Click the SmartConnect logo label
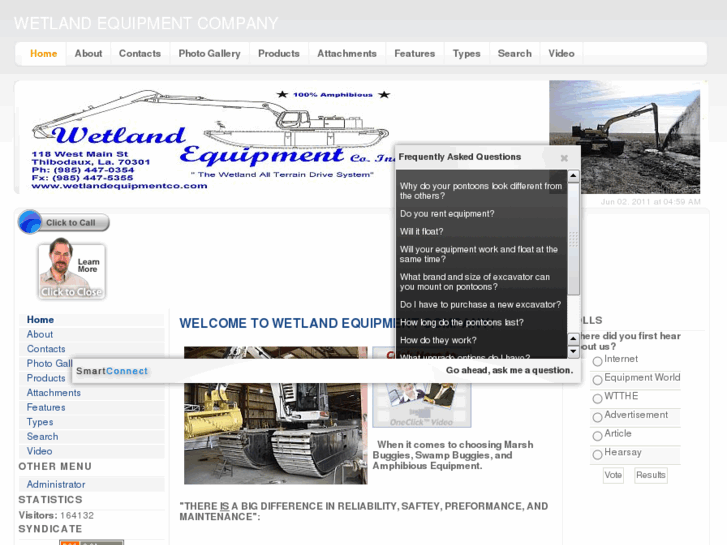 tap(112, 371)
